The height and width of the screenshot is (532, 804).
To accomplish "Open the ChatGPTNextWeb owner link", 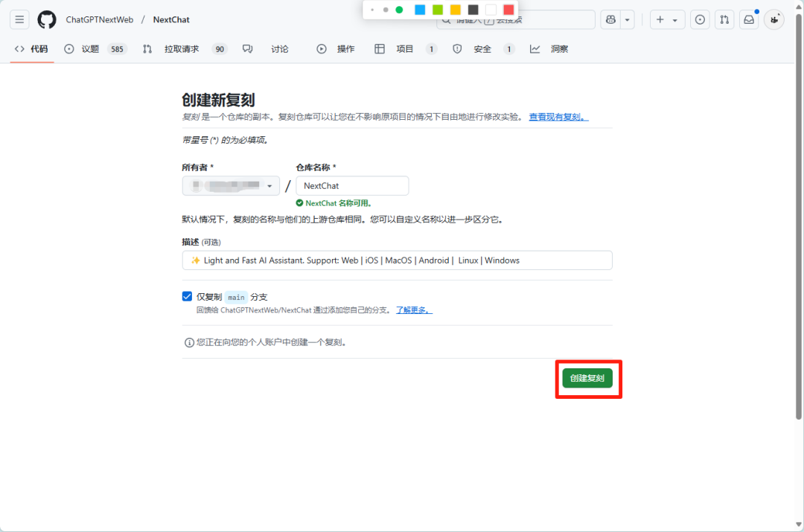I will coord(100,19).
